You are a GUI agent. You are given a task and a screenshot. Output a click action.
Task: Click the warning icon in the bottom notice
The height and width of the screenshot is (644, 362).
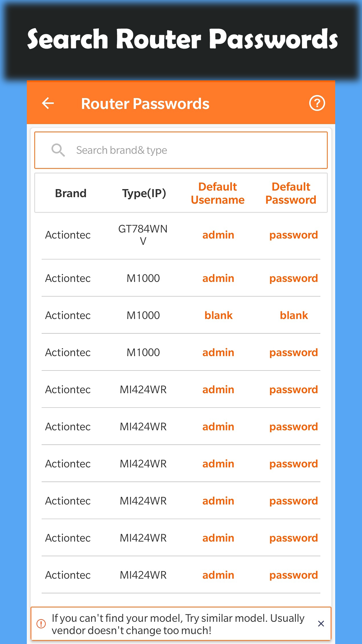tap(41, 624)
